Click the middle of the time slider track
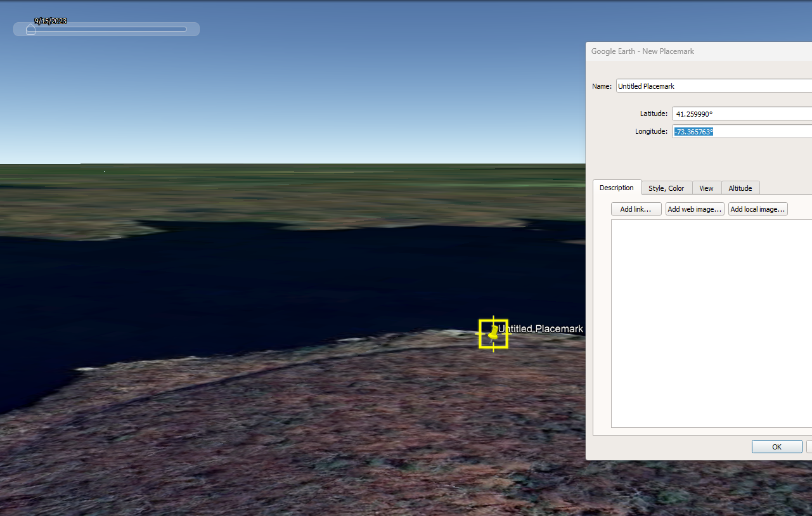 (x=108, y=29)
